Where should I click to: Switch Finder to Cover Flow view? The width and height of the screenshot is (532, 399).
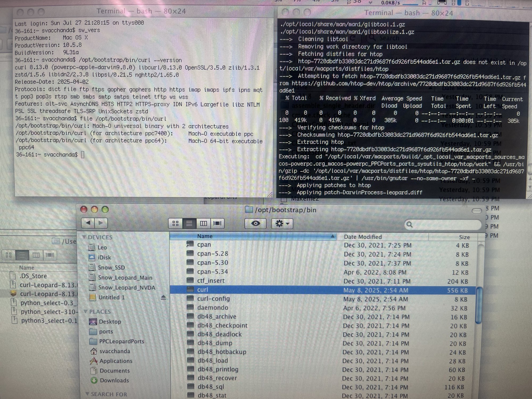pos(217,223)
